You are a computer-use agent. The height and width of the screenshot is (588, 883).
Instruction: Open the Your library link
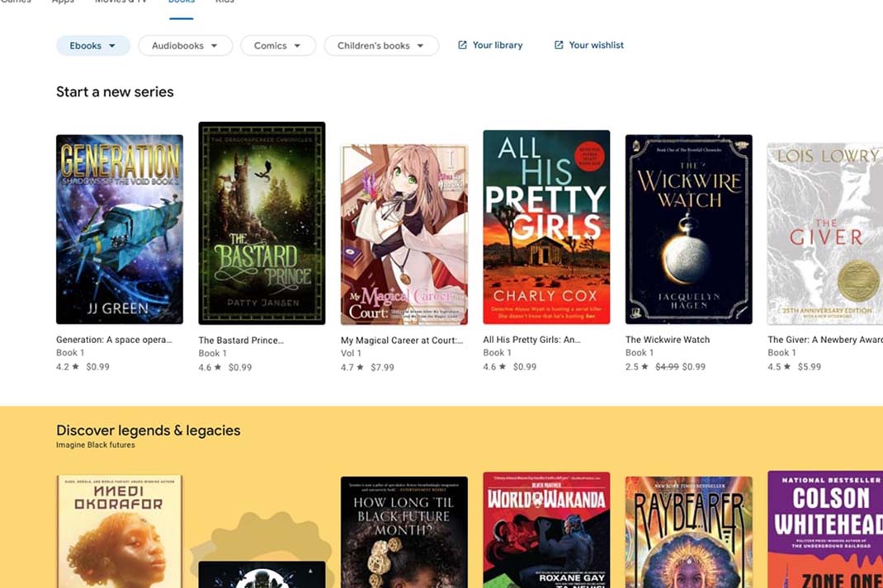490,45
